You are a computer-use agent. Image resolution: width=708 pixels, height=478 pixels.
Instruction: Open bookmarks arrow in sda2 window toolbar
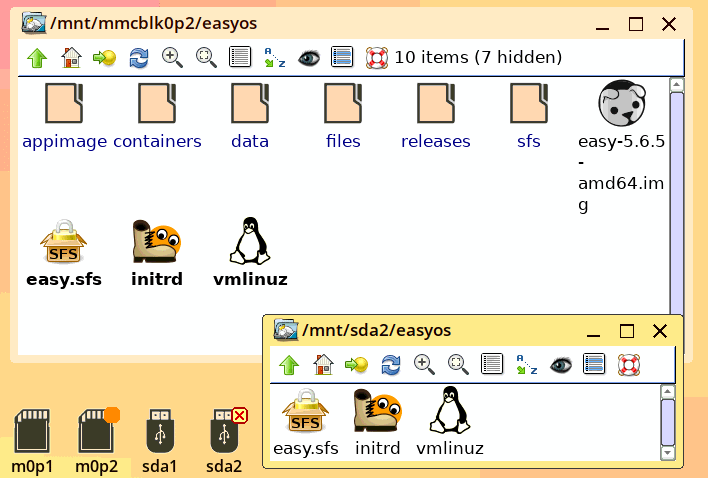(x=356, y=365)
